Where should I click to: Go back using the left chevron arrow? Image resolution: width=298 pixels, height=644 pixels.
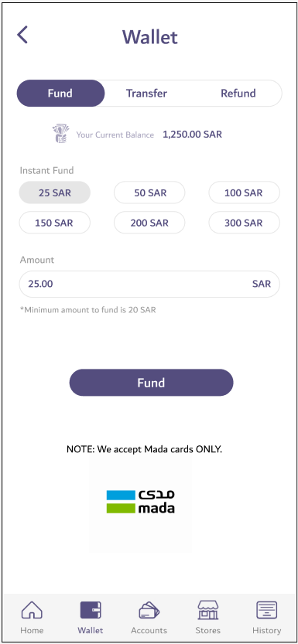coord(22,35)
